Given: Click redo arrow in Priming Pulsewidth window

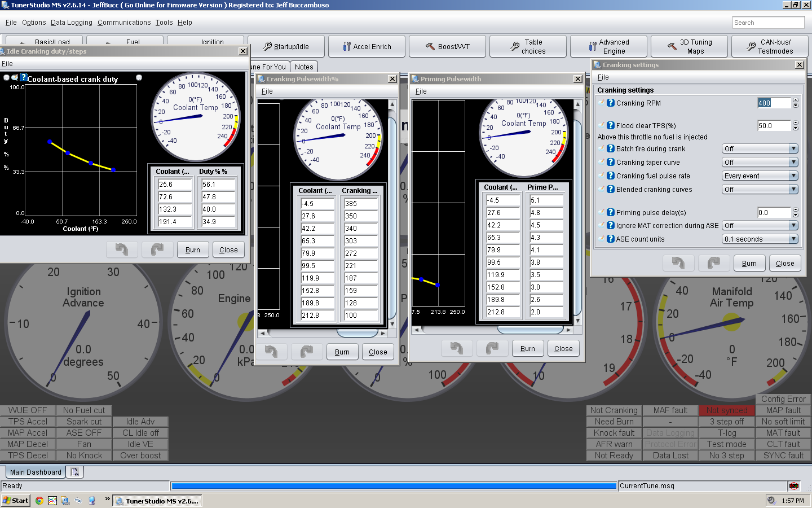Looking at the screenshot, I should (x=492, y=348).
